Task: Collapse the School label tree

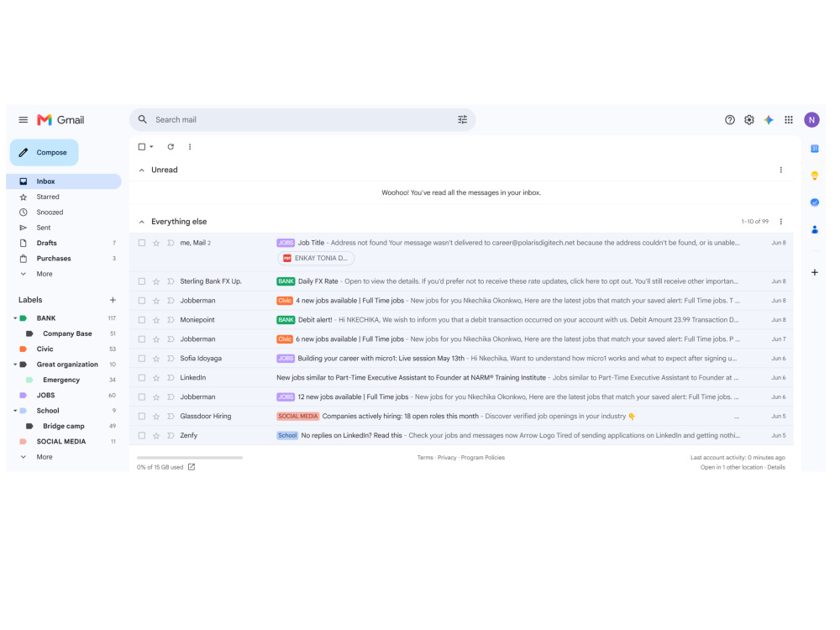Action: pos(15,411)
